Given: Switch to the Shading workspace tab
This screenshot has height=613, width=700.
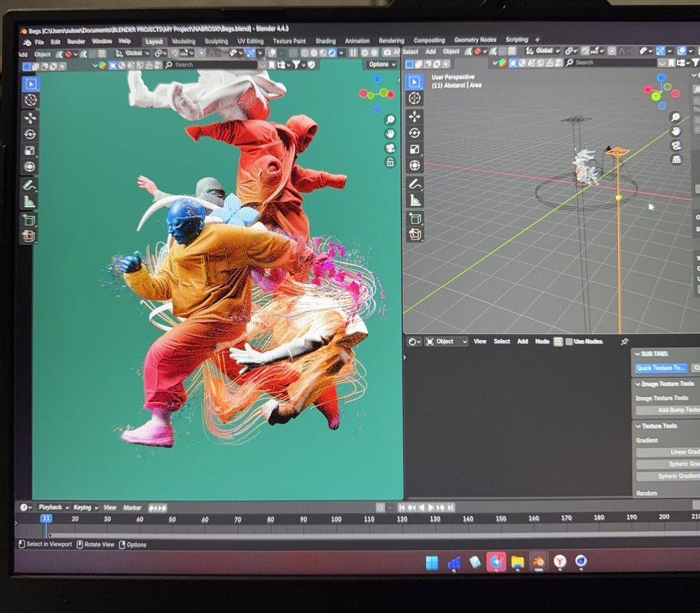Looking at the screenshot, I should click(x=326, y=41).
